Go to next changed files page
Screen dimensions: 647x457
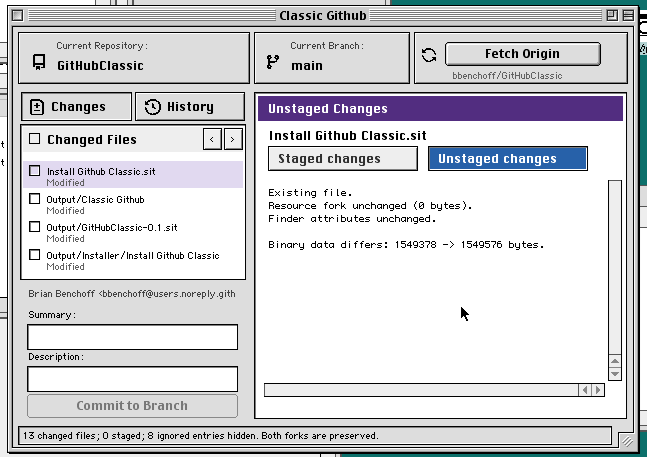pyautogui.click(x=233, y=139)
